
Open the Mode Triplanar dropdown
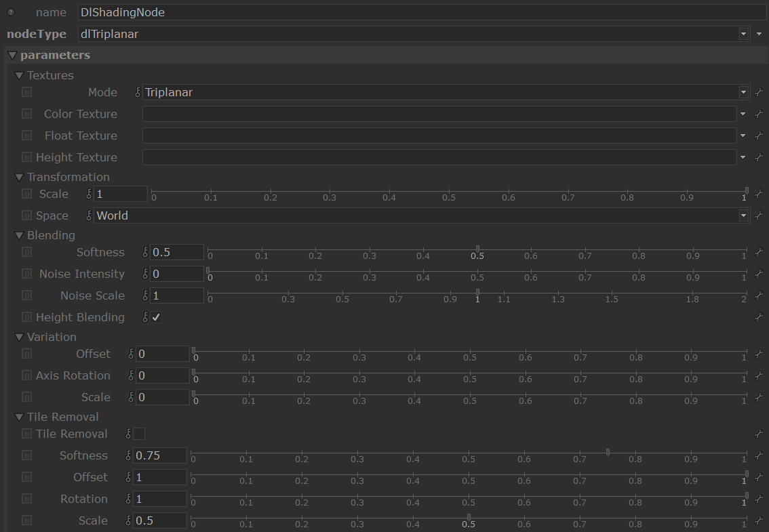pos(744,92)
